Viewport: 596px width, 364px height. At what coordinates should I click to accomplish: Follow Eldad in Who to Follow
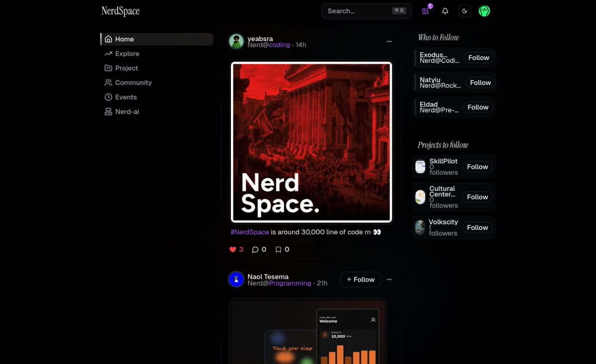(x=478, y=107)
